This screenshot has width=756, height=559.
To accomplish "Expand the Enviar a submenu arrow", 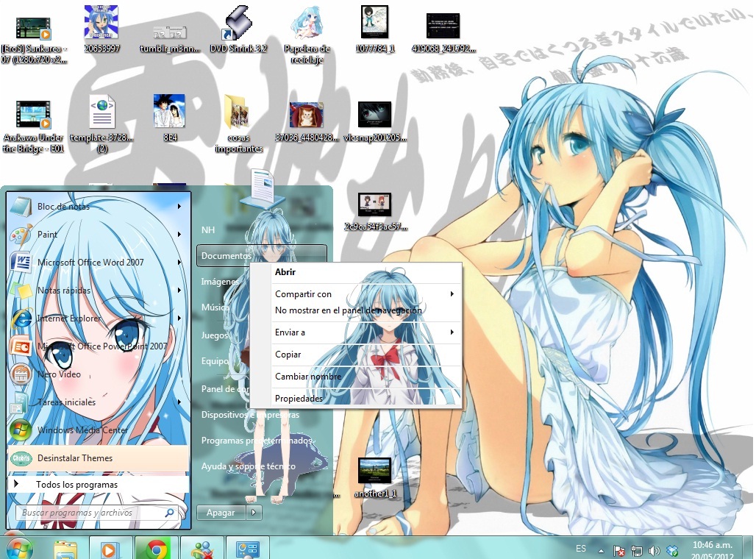I will pos(452,332).
